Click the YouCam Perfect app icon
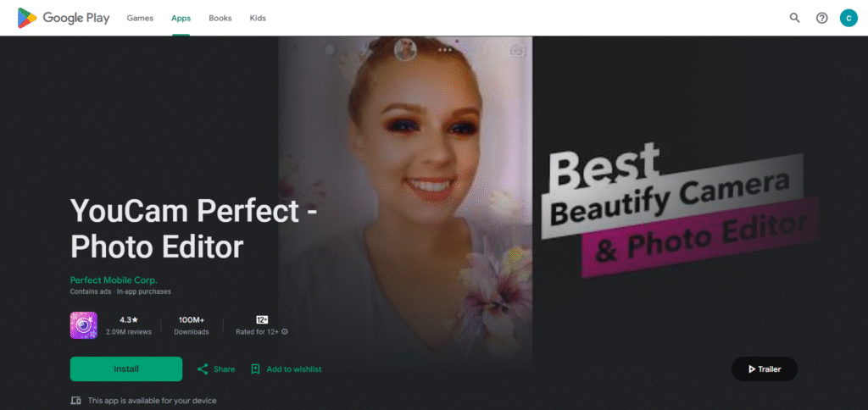 click(x=84, y=325)
